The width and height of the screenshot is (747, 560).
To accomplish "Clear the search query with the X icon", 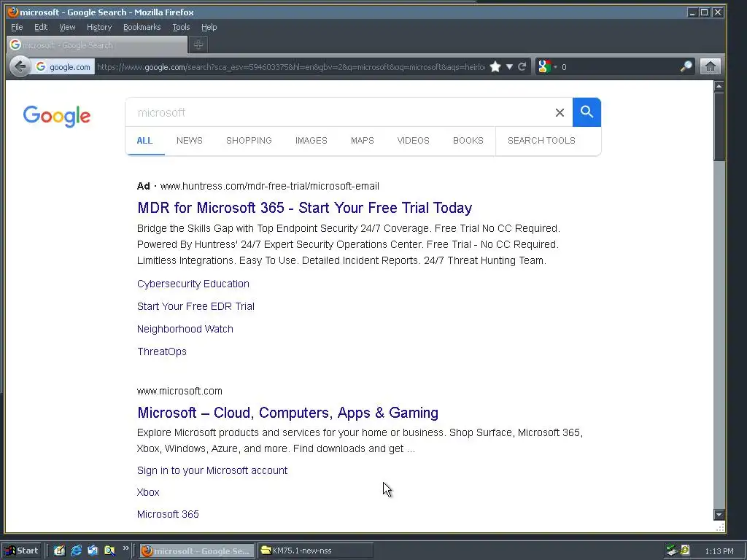I will pyautogui.click(x=560, y=112).
